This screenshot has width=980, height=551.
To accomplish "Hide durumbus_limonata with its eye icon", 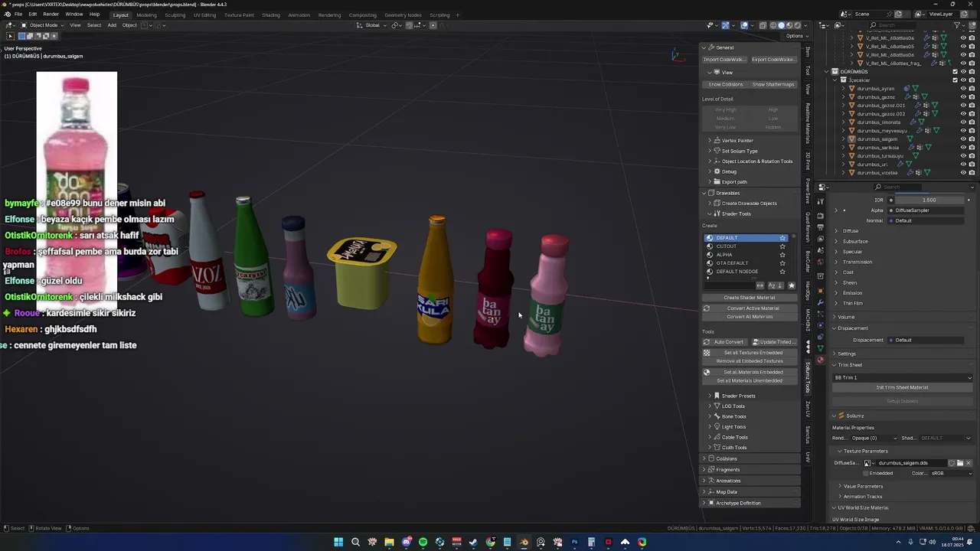I will tap(963, 122).
